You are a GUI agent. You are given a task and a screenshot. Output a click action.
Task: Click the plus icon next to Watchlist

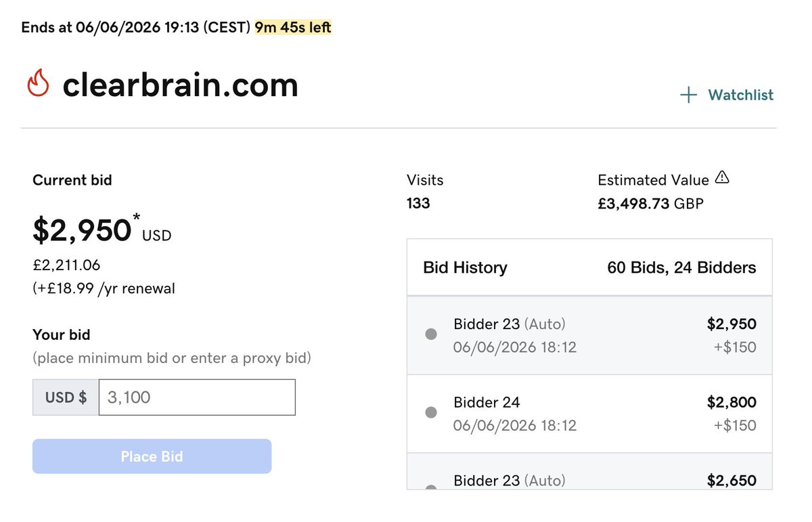[688, 95]
